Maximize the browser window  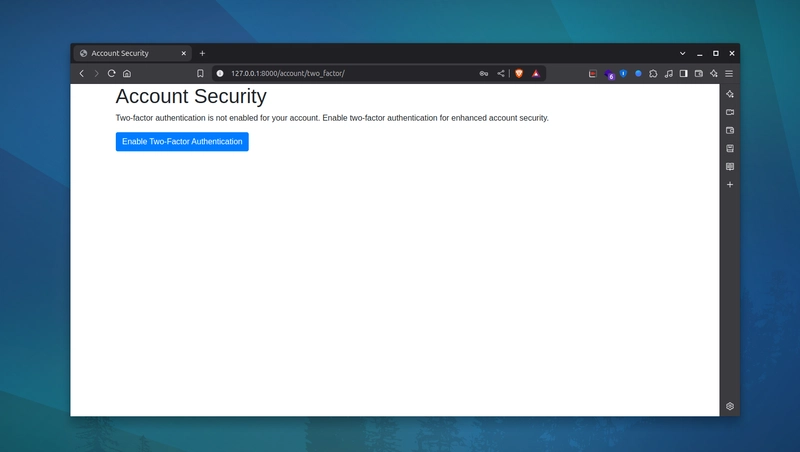point(716,53)
